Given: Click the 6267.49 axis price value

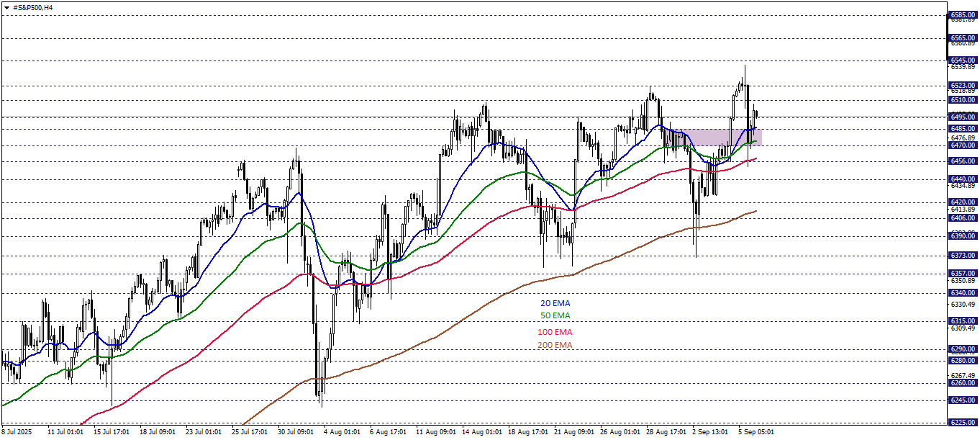Looking at the screenshot, I should point(963,375).
